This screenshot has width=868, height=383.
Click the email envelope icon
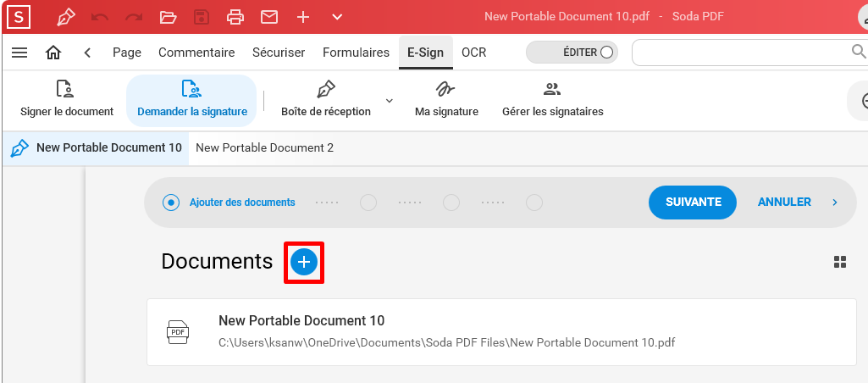point(269,17)
